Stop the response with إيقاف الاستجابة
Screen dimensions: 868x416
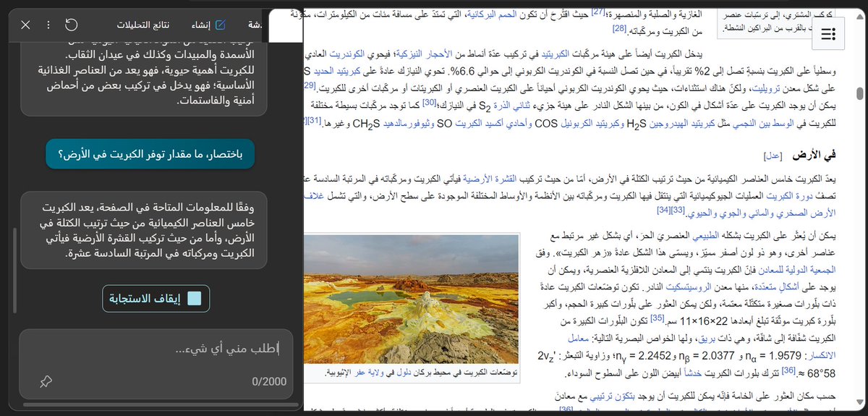[x=156, y=299]
